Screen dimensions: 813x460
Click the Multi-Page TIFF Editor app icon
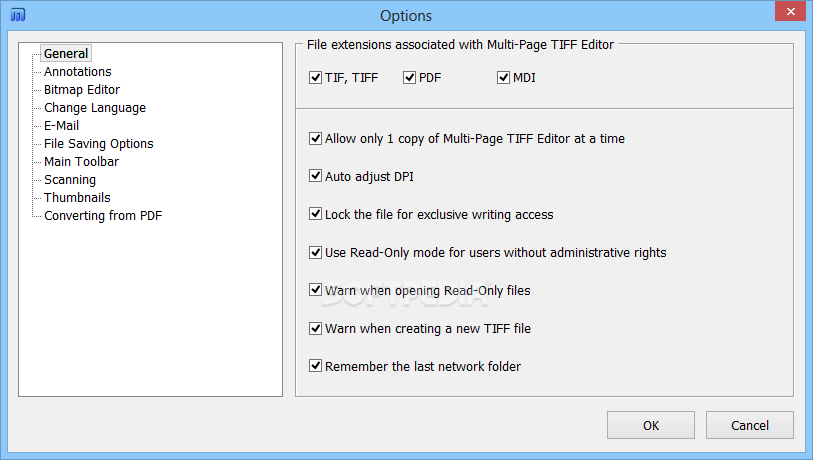point(18,15)
